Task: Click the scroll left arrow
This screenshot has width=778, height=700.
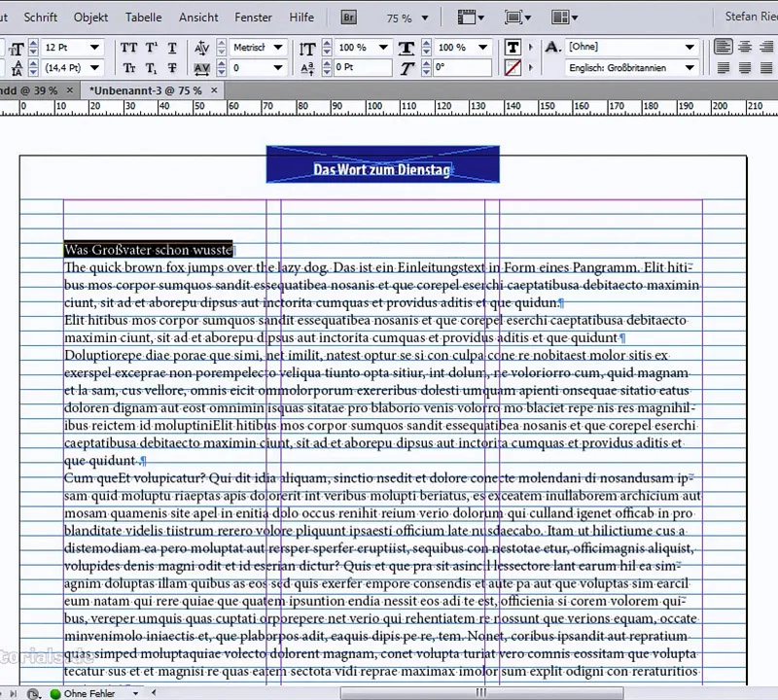Action: click(154, 692)
